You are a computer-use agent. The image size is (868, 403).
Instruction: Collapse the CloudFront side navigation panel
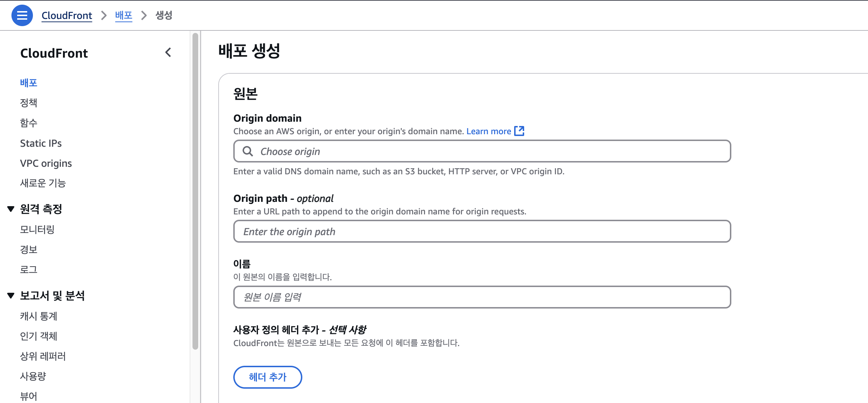168,53
